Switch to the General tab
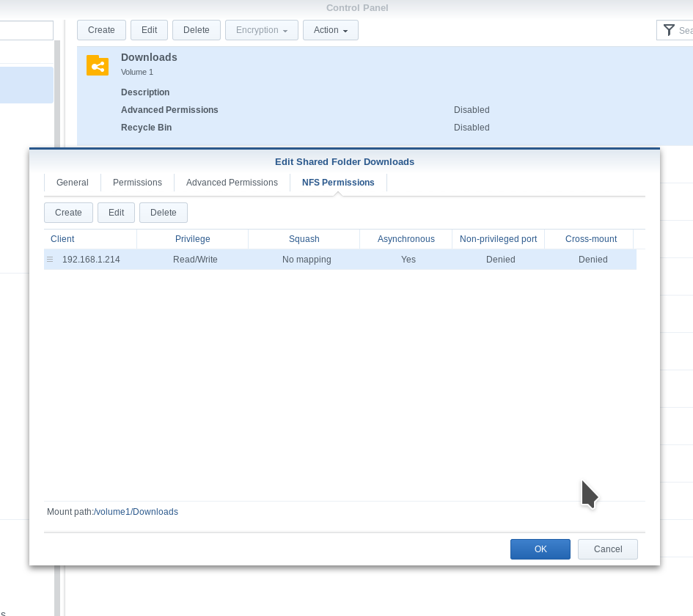 (x=73, y=183)
